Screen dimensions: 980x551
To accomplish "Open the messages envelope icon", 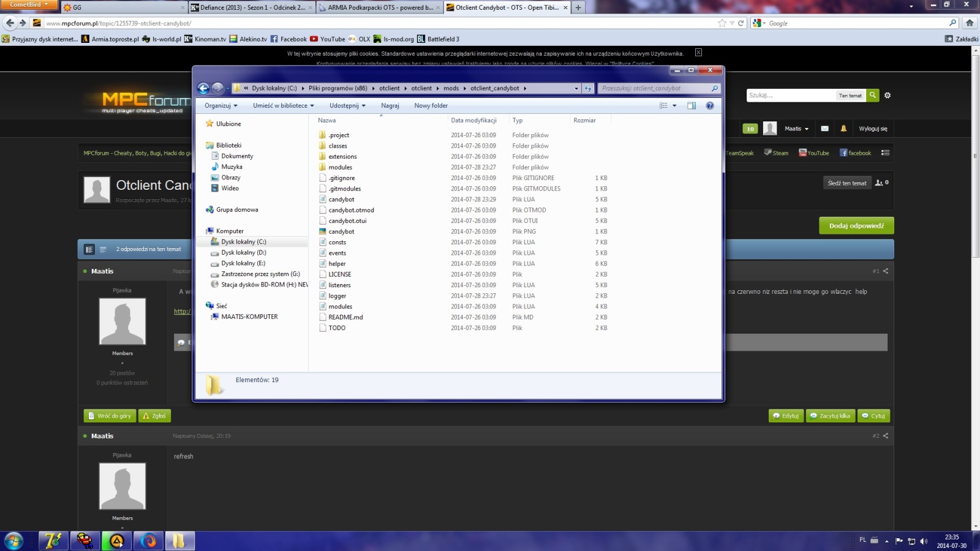I will (x=824, y=129).
